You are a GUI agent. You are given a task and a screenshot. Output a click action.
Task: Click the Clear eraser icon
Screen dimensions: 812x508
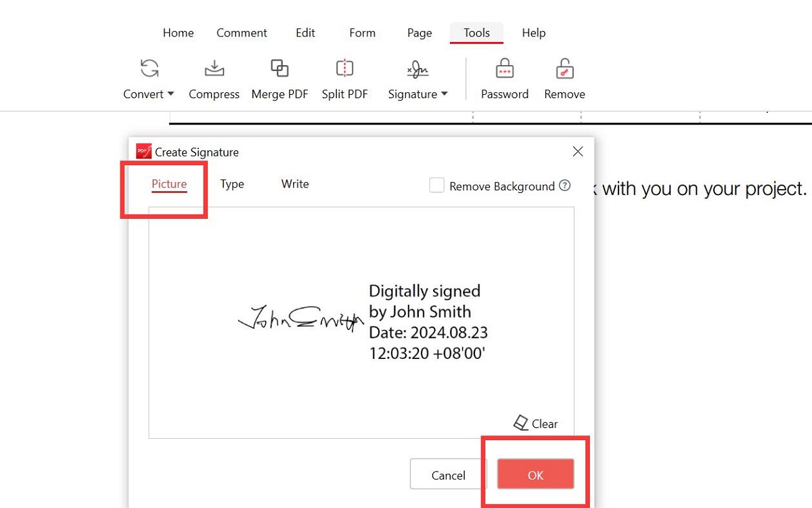pos(520,422)
